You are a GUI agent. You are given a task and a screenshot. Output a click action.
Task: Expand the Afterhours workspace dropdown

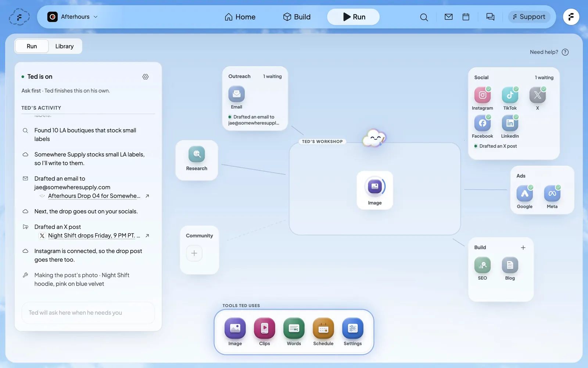72,17
